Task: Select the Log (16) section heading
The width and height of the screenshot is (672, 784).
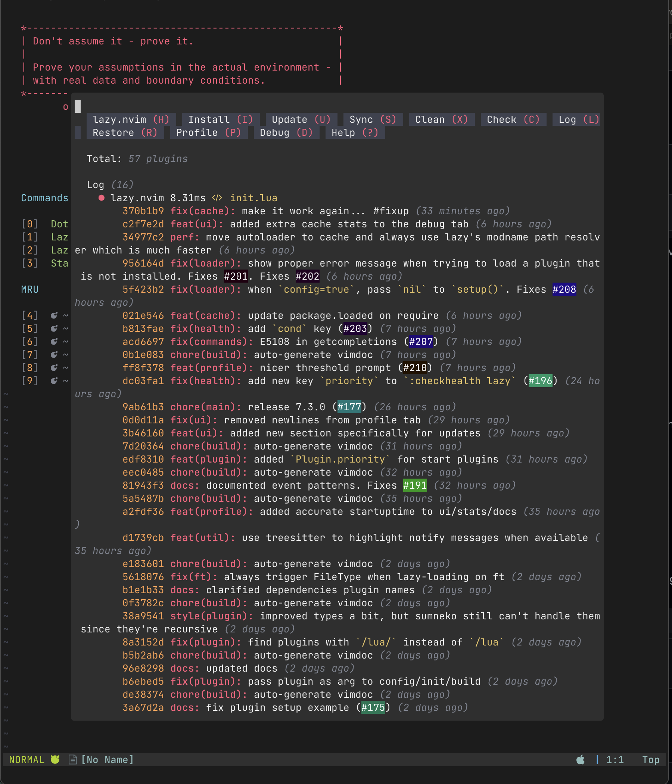Action: 110,185
